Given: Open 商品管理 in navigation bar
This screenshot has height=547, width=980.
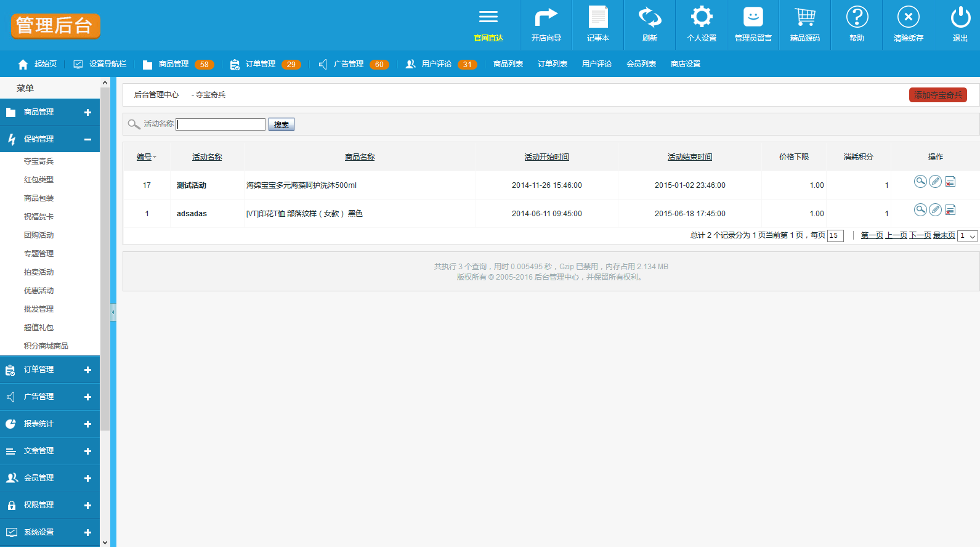Looking at the screenshot, I should tap(174, 64).
